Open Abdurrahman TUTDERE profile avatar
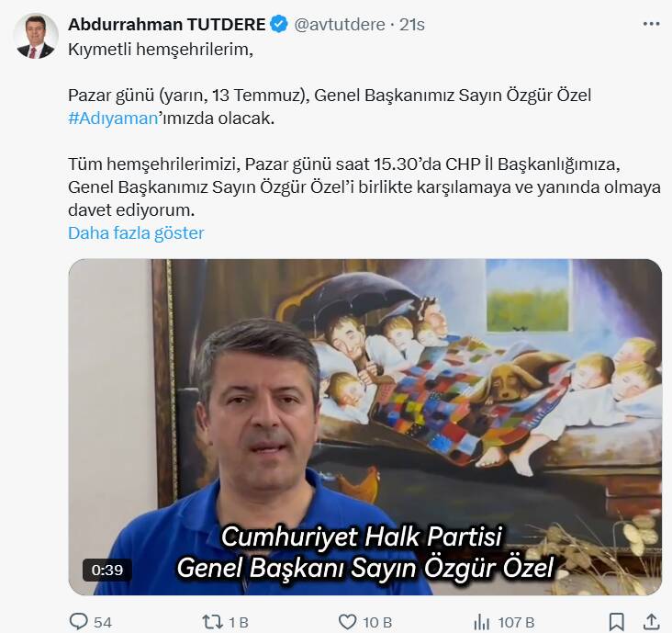 [36, 36]
